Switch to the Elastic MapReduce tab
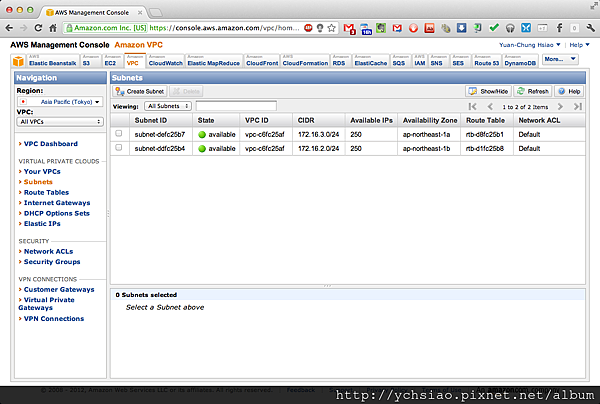 [214, 61]
